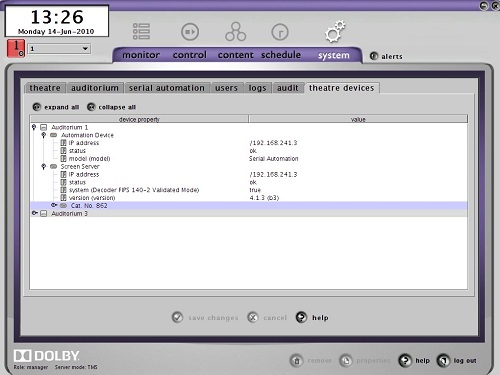Image resolution: width=500 pixels, height=375 pixels.
Task: Click the system gears icon
Action: point(335,31)
